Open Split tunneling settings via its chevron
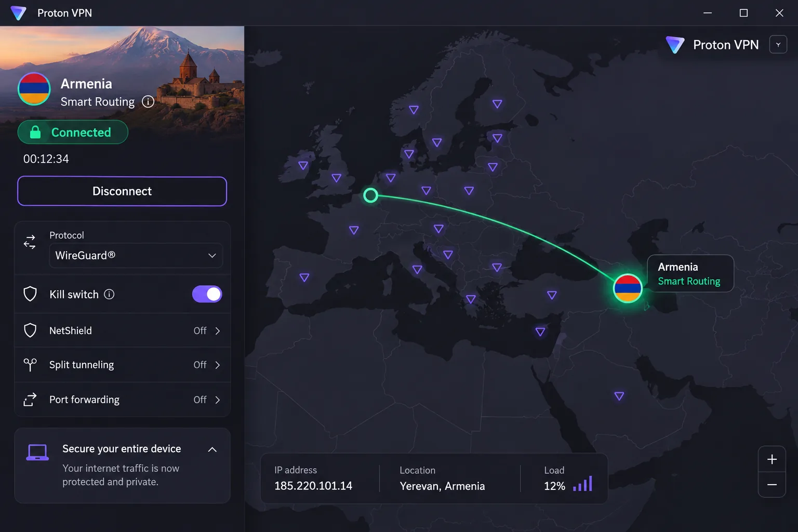Screen dimensions: 798x532 pos(218,365)
